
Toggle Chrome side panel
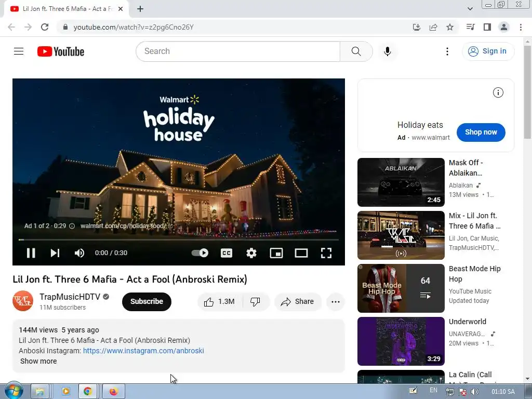point(487,27)
